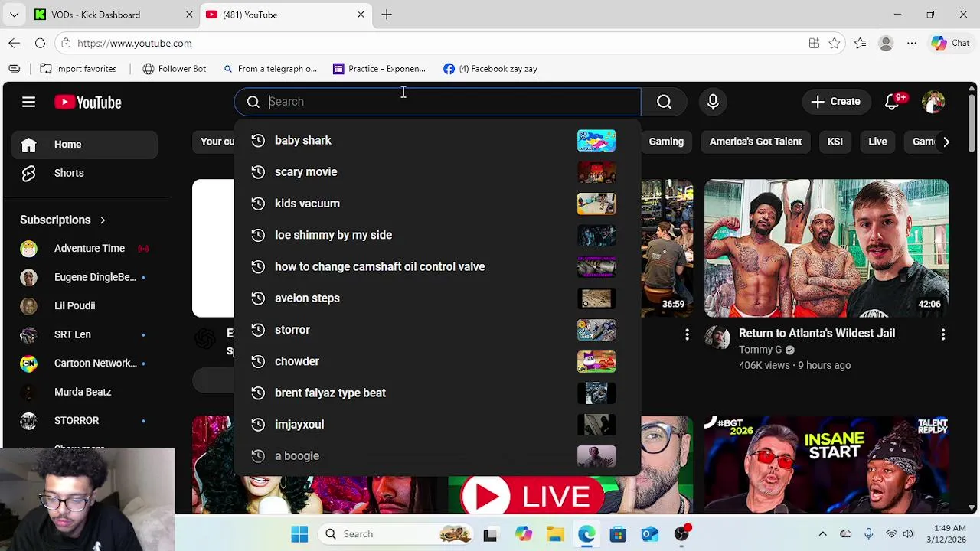
Task: Open the BGT 2026 Insane Start thumbnail
Action: pyautogui.click(x=827, y=464)
